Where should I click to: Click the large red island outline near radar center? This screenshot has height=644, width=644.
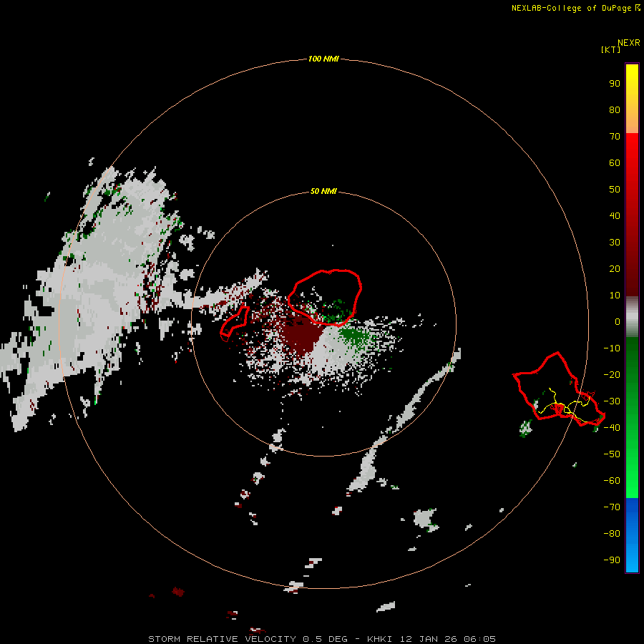click(325, 298)
